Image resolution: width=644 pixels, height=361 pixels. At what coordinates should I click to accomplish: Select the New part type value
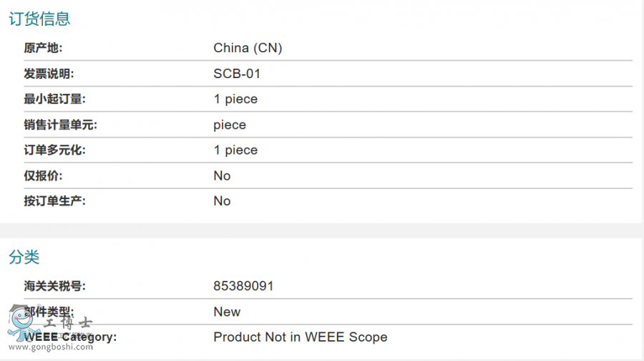pyautogui.click(x=227, y=312)
